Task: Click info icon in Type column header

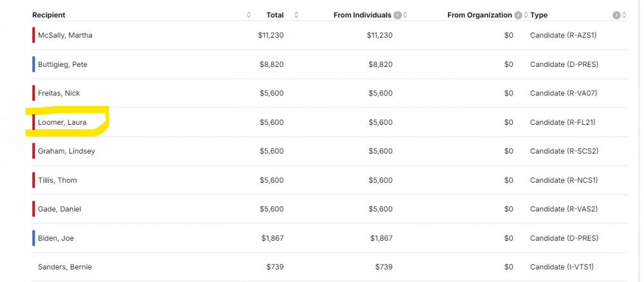Action: [x=616, y=15]
